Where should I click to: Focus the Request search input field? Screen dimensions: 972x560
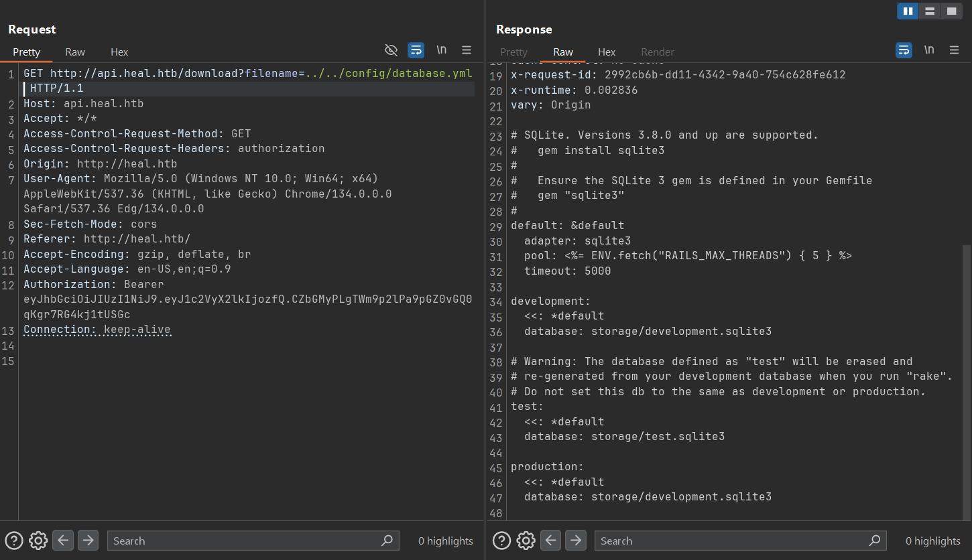click(253, 541)
